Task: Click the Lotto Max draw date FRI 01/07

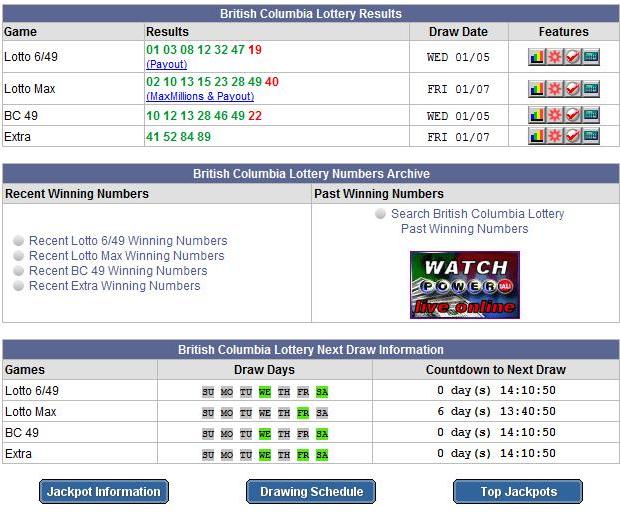Action: 458,89
